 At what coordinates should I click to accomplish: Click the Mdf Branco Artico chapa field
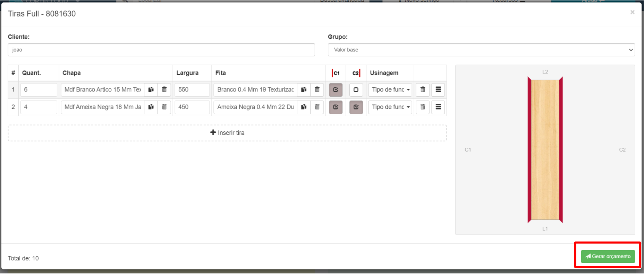coord(103,90)
